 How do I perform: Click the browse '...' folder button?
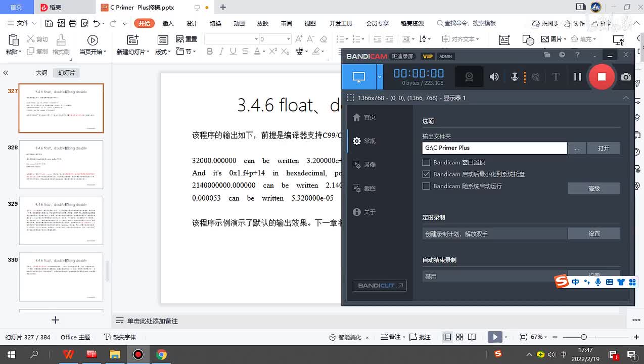click(x=577, y=148)
